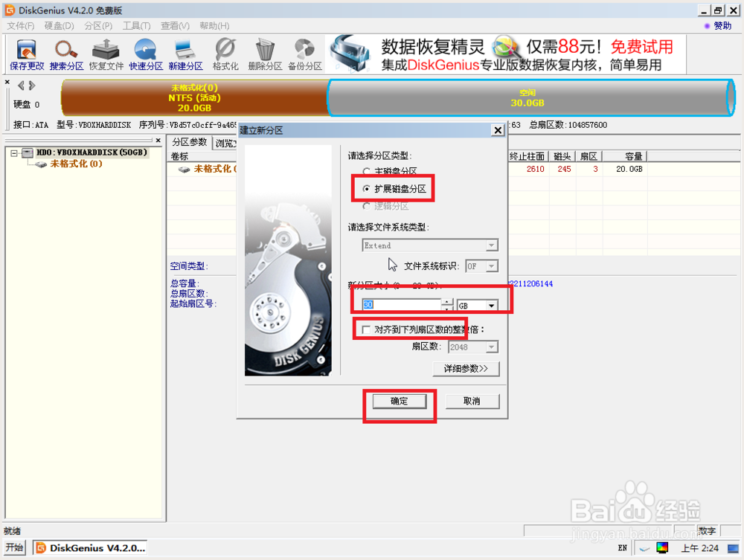This screenshot has width=744, height=560.
Task: Click the Start (开始) button on taskbar
Action: 15,547
